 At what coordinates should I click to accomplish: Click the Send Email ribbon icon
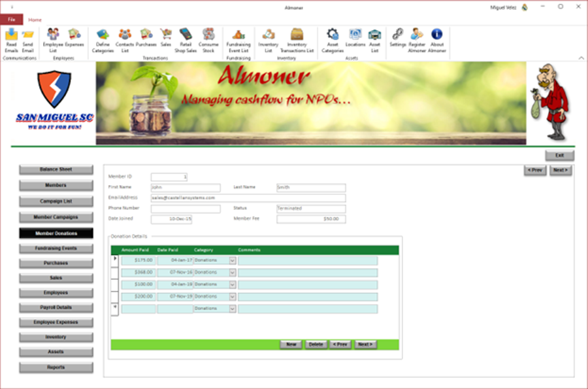[27, 40]
